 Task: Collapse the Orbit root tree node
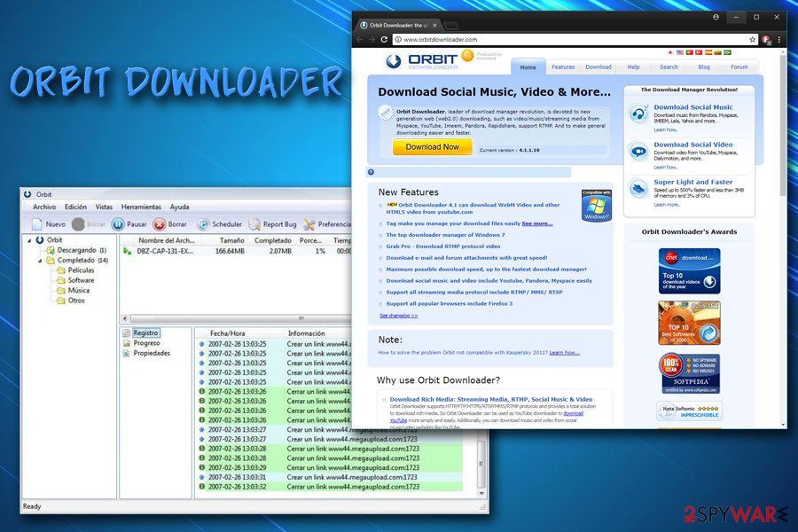click(29, 239)
